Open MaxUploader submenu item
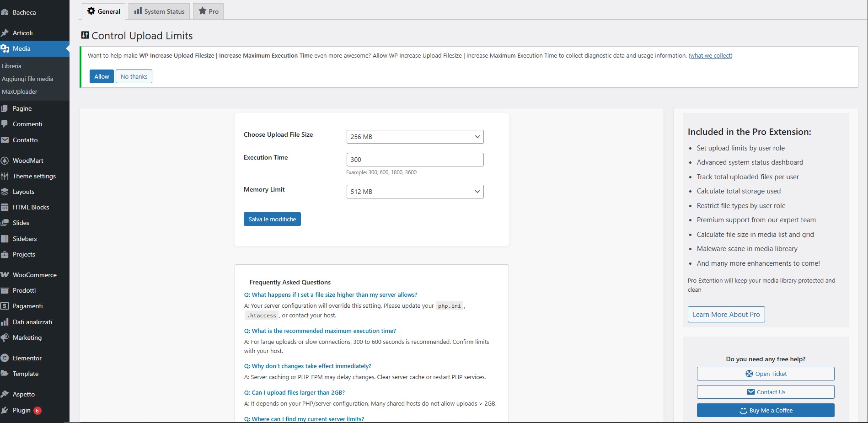The width and height of the screenshot is (868, 423). (x=20, y=91)
